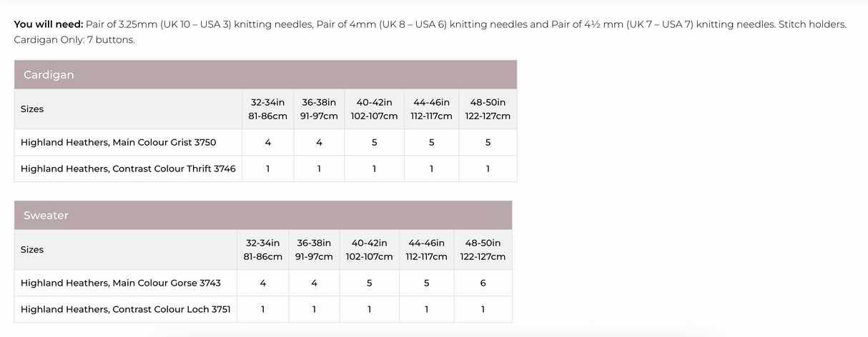
Task: Select the Main Colour Grist 3750 row label
Action: tap(118, 142)
